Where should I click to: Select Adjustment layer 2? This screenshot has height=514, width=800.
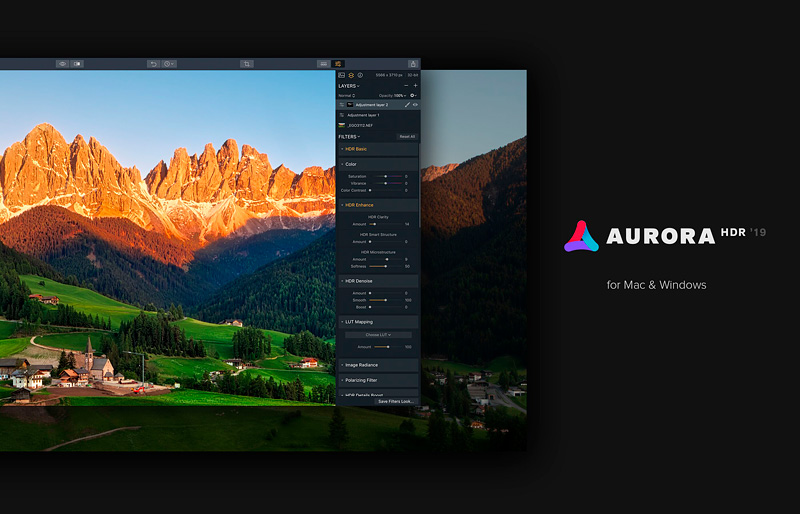(378, 105)
